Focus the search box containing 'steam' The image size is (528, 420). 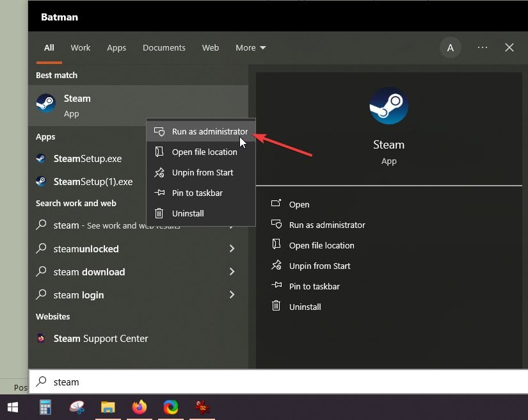click(278, 382)
